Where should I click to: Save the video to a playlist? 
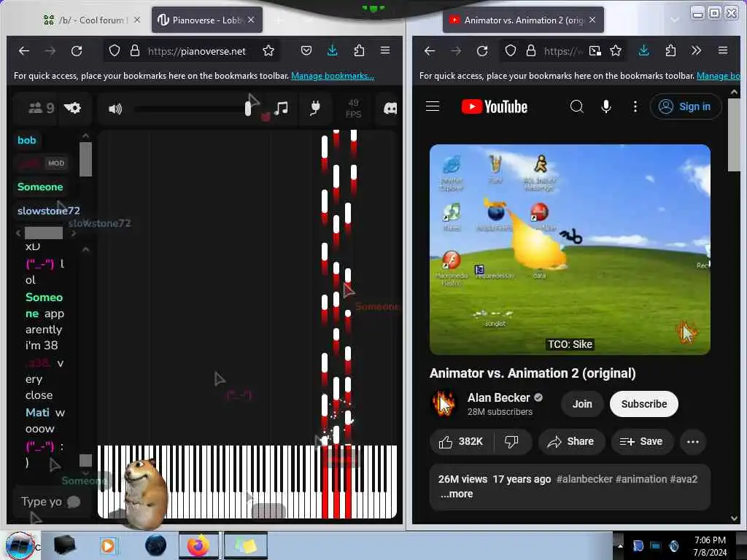tap(640, 442)
